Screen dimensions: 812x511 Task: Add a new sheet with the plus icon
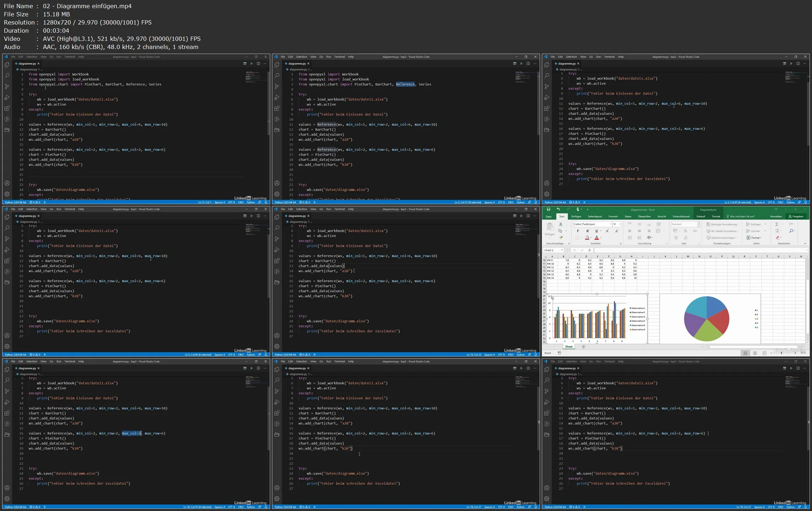(x=583, y=347)
